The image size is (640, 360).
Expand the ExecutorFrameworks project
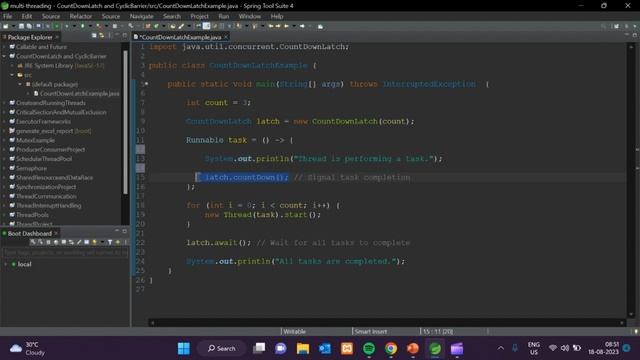click(x=4, y=122)
